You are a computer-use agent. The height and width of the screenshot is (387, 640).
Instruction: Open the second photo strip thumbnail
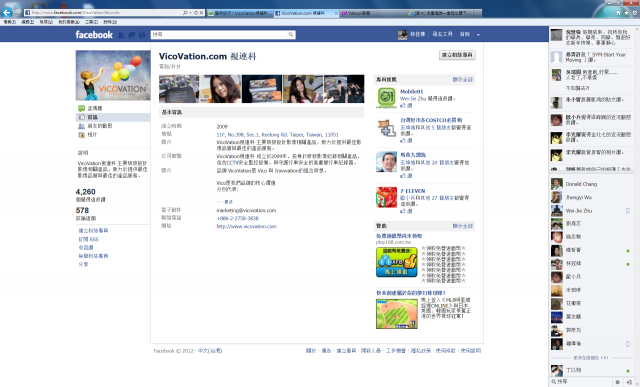[x=220, y=89]
